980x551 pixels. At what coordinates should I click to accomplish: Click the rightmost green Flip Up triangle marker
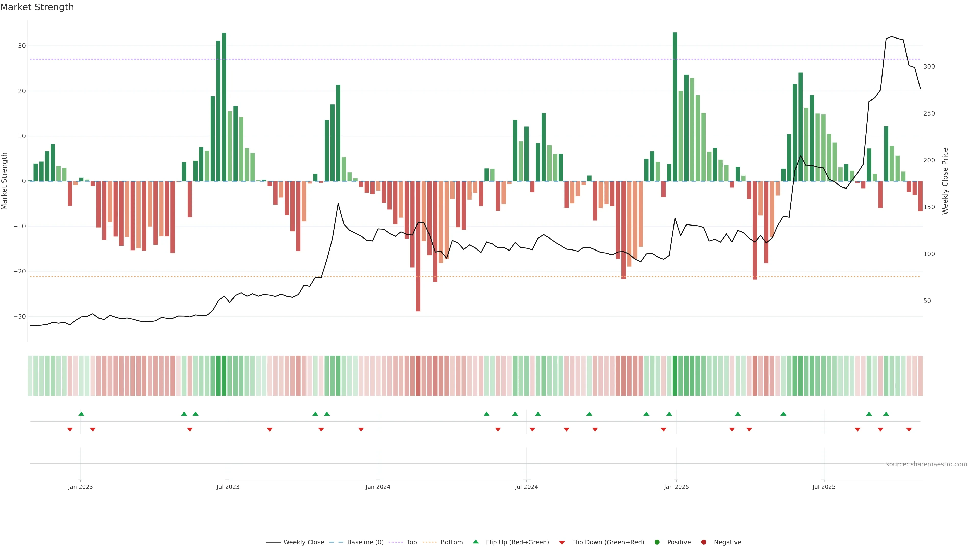886,414
